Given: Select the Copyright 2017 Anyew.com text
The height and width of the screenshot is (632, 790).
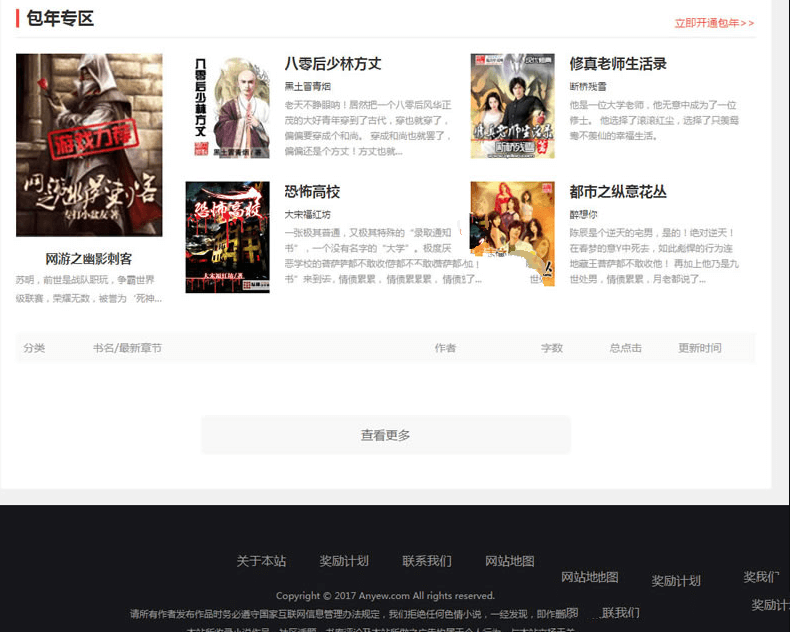Looking at the screenshot, I should (385, 596).
